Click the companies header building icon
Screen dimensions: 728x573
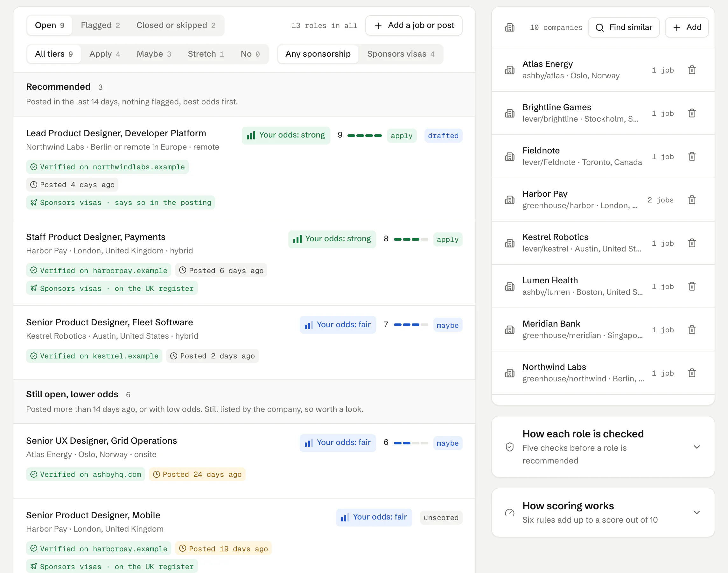point(509,27)
